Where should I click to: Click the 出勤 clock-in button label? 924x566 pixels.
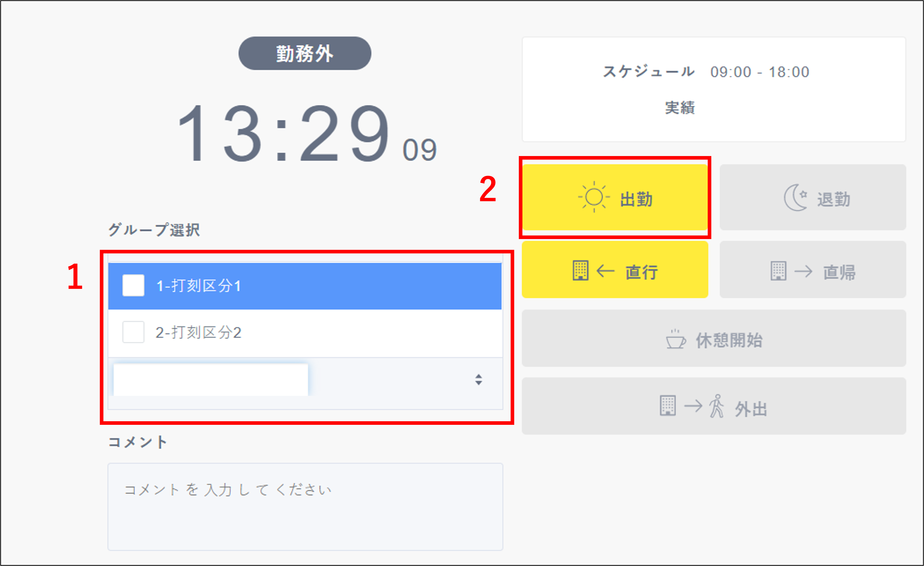[x=636, y=199]
